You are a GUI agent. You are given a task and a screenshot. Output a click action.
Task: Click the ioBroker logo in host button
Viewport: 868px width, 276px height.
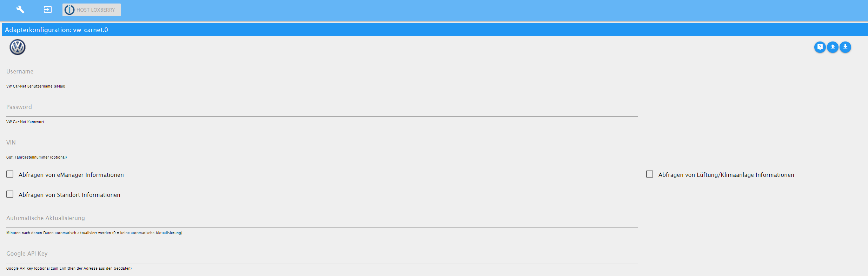69,10
